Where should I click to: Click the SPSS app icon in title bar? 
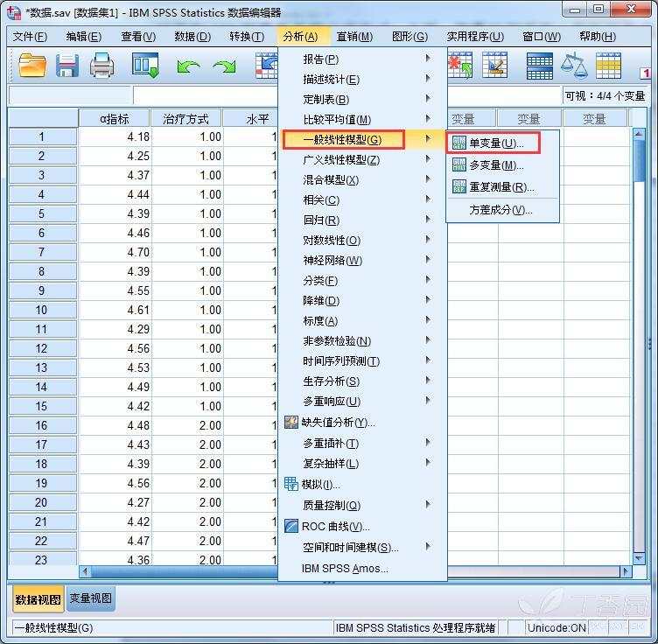[x=14, y=12]
